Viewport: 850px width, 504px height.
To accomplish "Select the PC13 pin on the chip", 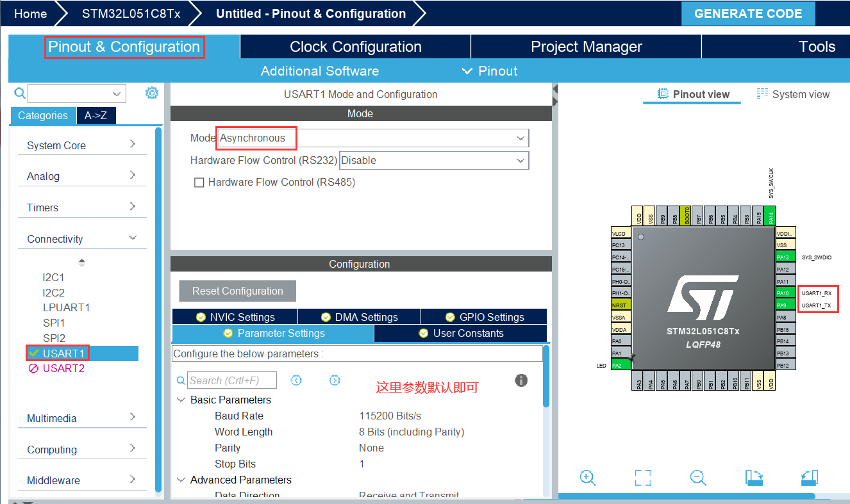I will pos(621,245).
